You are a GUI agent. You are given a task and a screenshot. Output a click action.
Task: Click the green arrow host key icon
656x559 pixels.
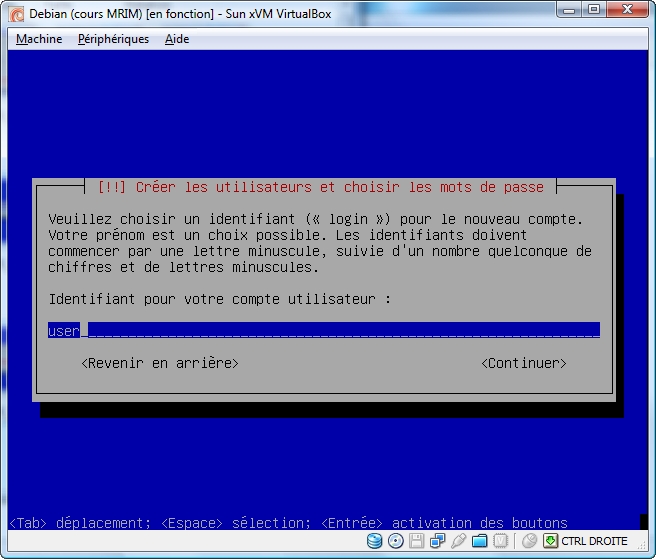pos(550,541)
